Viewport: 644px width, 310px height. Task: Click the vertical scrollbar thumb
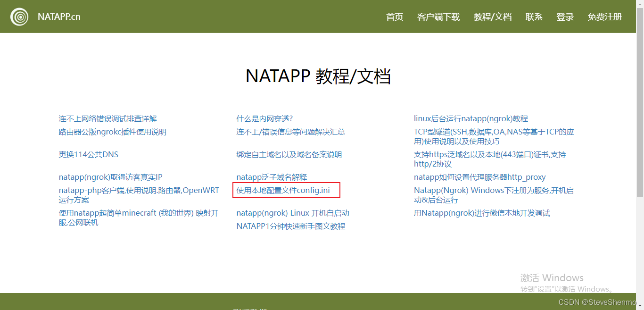(x=640, y=102)
